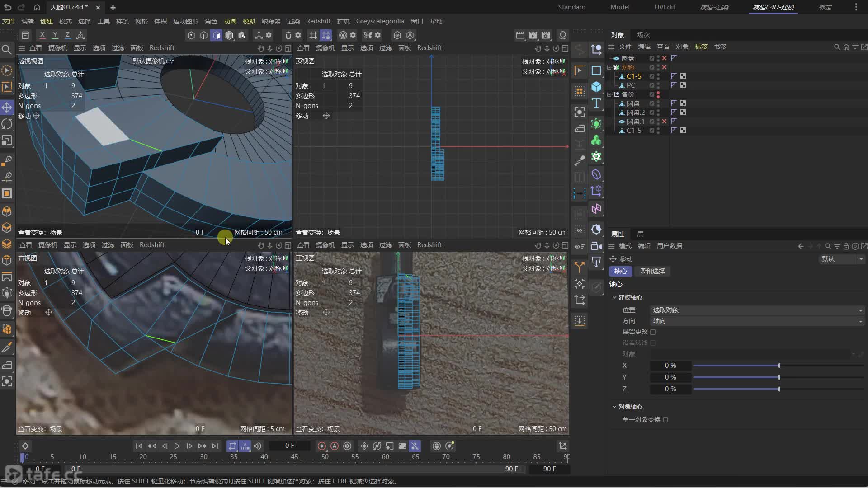Screen dimensions: 868x488
Task: Click the 柔和选择 button
Action: point(652,271)
